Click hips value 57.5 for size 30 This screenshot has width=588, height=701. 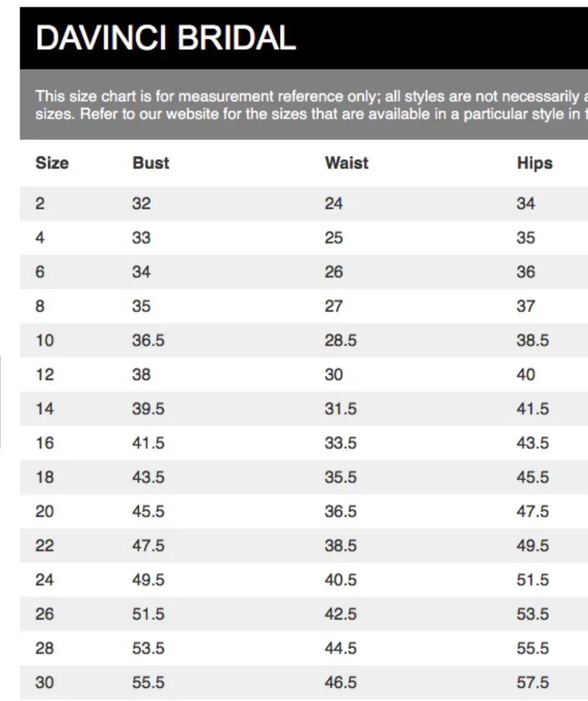coord(533,682)
